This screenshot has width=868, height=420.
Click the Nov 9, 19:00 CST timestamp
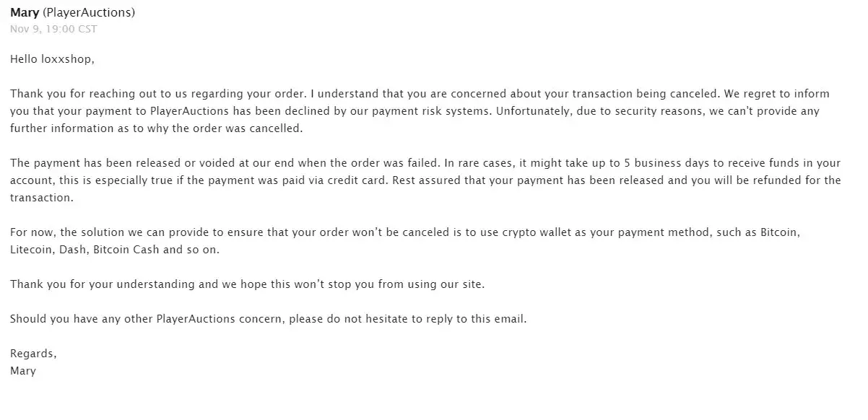point(53,29)
